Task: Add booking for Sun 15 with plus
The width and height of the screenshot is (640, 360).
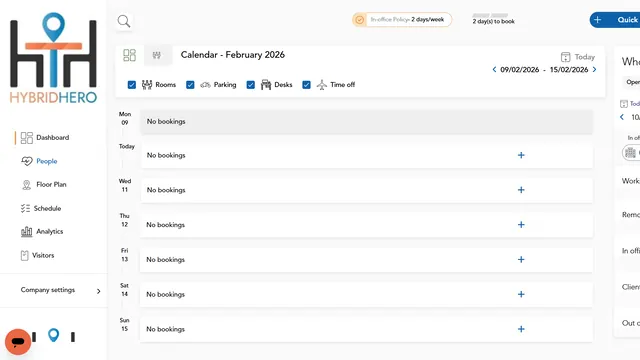Action: pyautogui.click(x=521, y=329)
